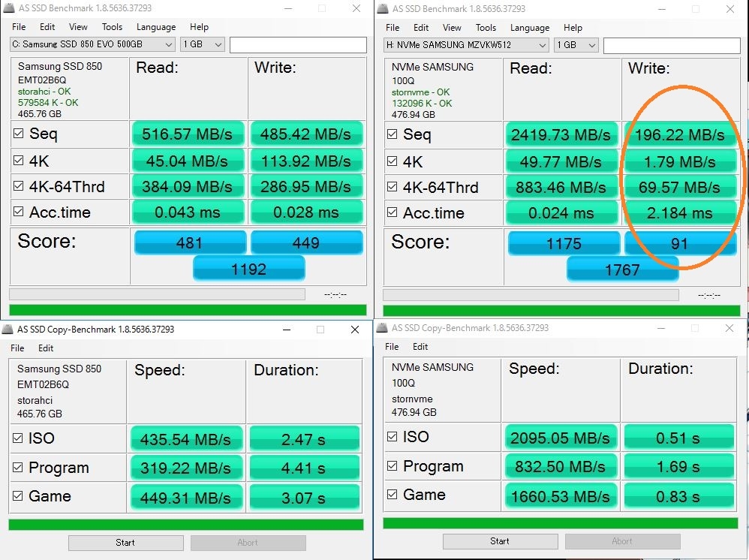Viewport: 749px width, 560px height.
Task: Click the empty text field in the Samsung 850 benchmark window
Action: coord(298,45)
